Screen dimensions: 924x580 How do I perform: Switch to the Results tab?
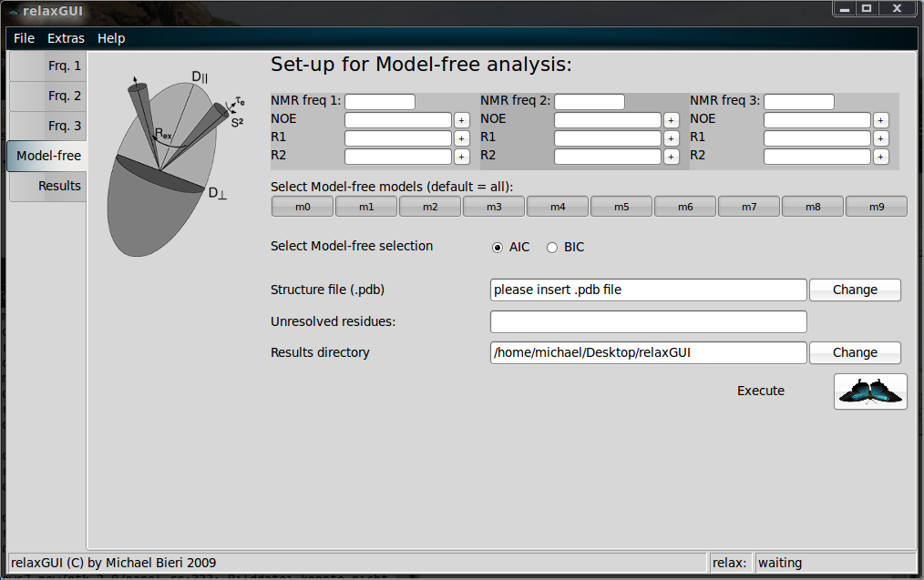(x=49, y=186)
